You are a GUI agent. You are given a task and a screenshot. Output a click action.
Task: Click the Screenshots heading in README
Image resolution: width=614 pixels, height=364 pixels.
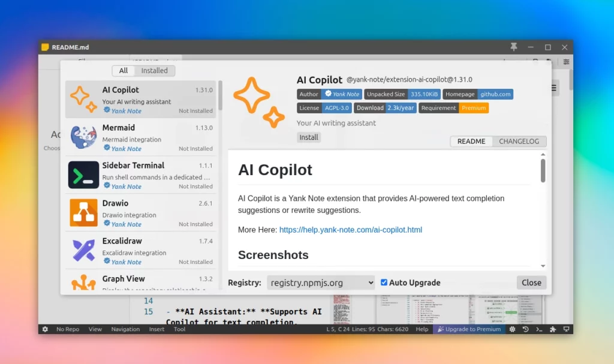point(273,255)
